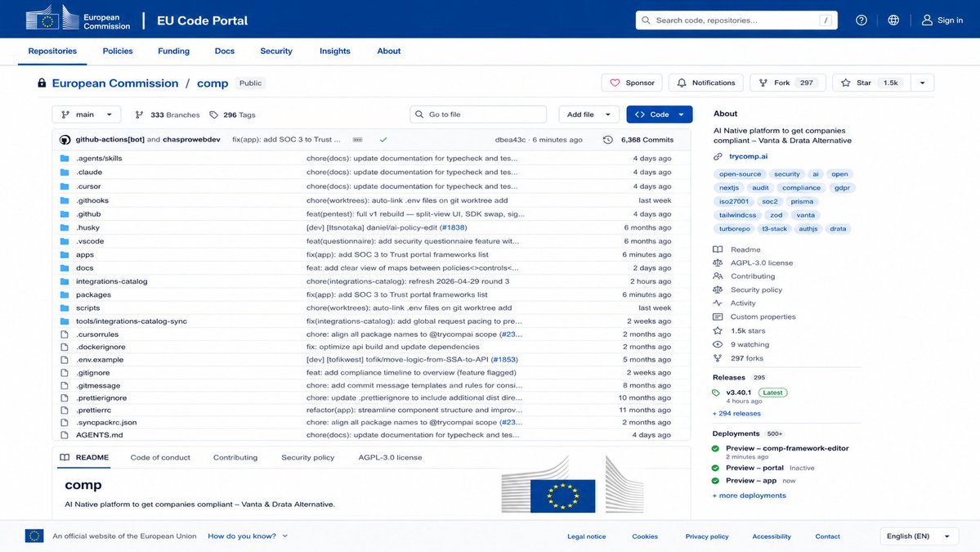The image size is (980, 552).
Task: Click the lock icon before European Commission
Action: [42, 83]
